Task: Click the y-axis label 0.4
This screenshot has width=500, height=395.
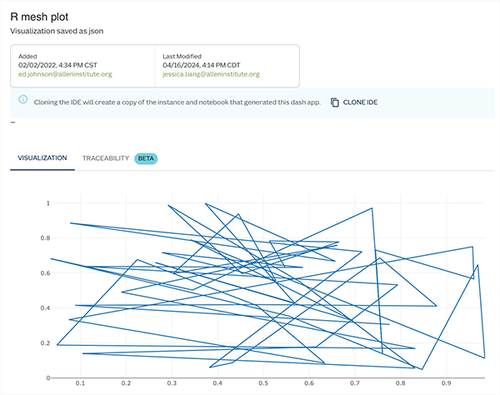Action: click(x=45, y=308)
